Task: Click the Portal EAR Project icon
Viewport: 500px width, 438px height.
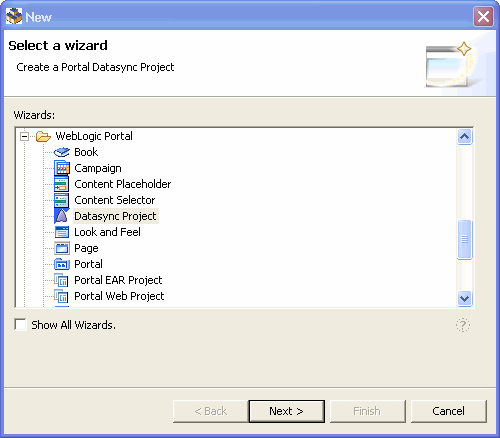Action: [x=62, y=280]
